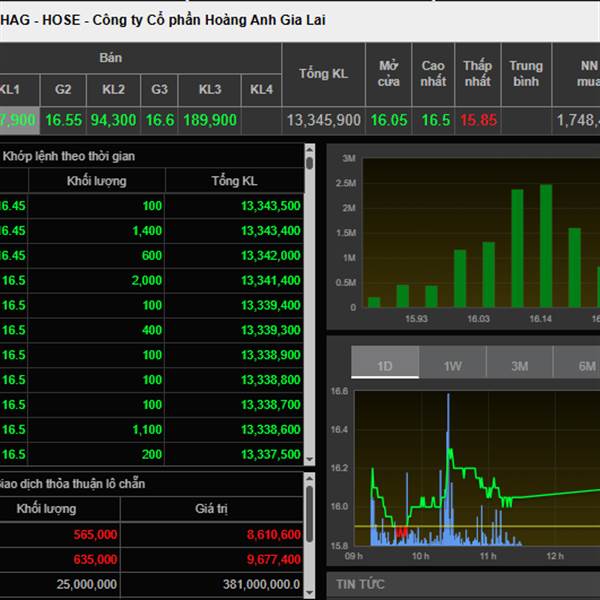
Task: Click the KL2 column header
Action: point(113,90)
